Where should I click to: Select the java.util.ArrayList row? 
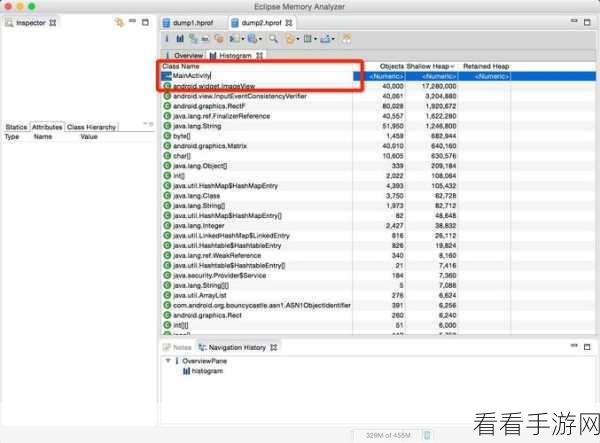(x=378, y=295)
